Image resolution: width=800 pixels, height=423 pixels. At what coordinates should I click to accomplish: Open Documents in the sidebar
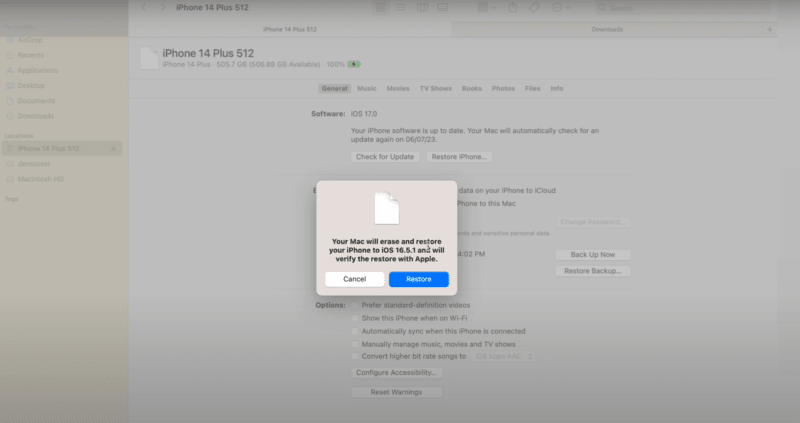(36, 101)
